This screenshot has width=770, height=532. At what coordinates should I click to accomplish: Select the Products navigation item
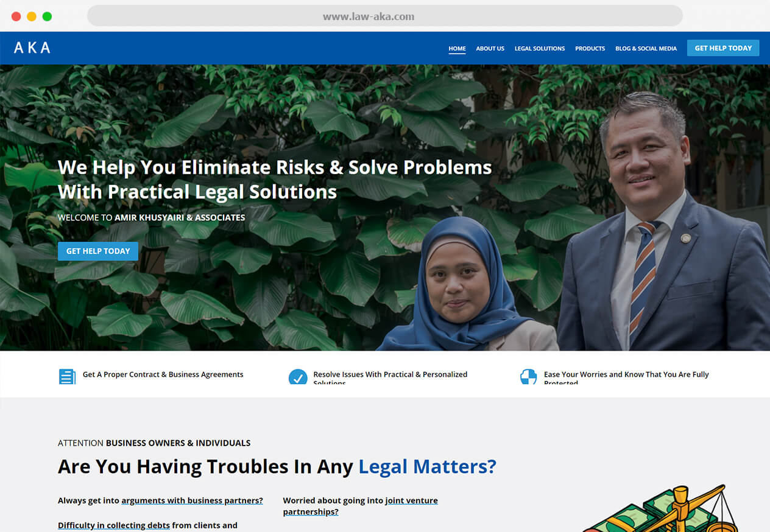(590, 48)
